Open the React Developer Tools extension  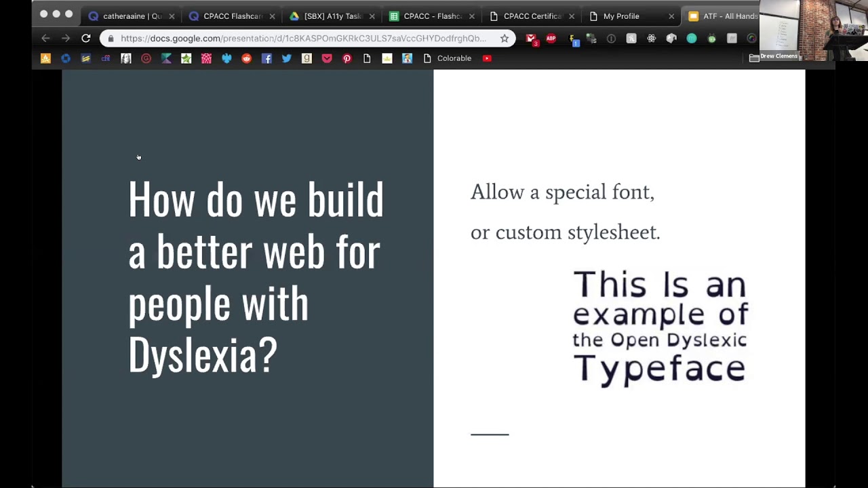(x=652, y=39)
